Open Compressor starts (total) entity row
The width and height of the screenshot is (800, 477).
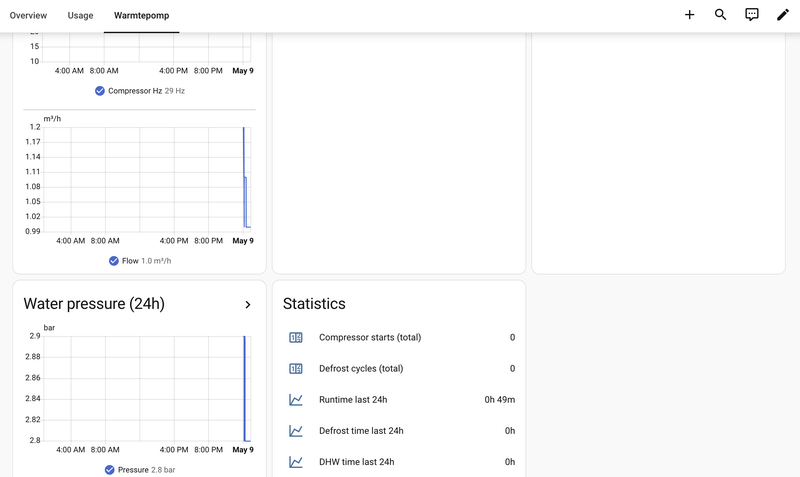[x=399, y=338]
